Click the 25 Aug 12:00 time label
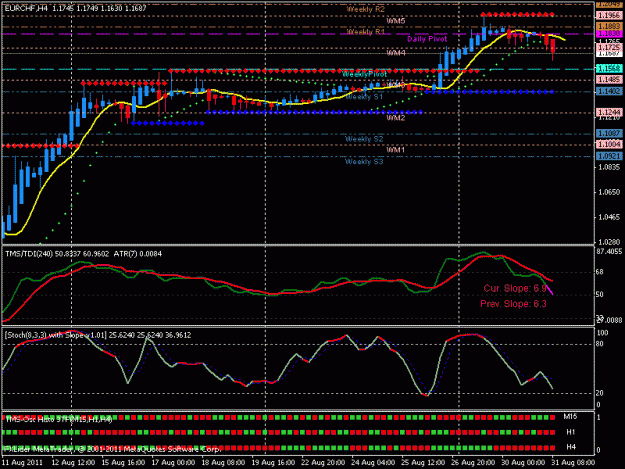 point(423,463)
